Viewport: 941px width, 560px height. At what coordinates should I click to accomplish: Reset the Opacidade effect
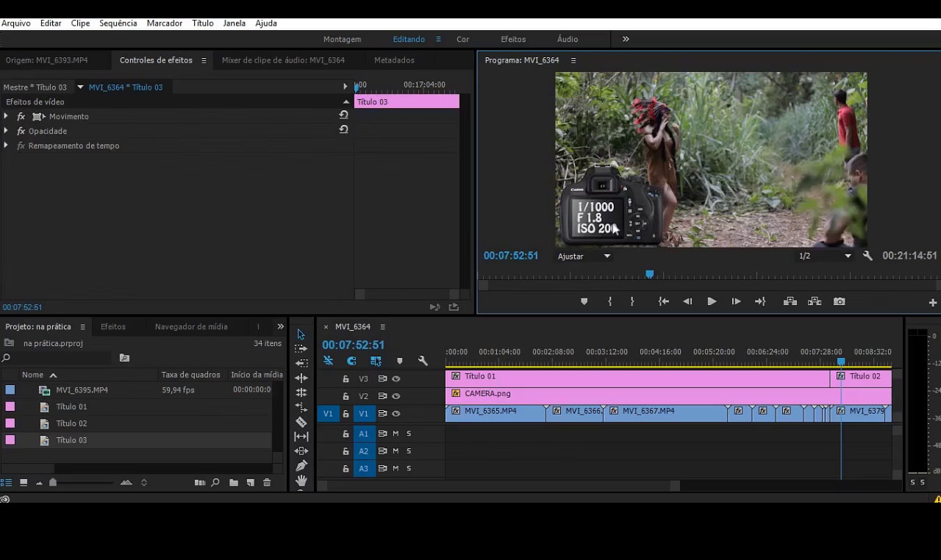pyautogui.click(x=343, y=130)
